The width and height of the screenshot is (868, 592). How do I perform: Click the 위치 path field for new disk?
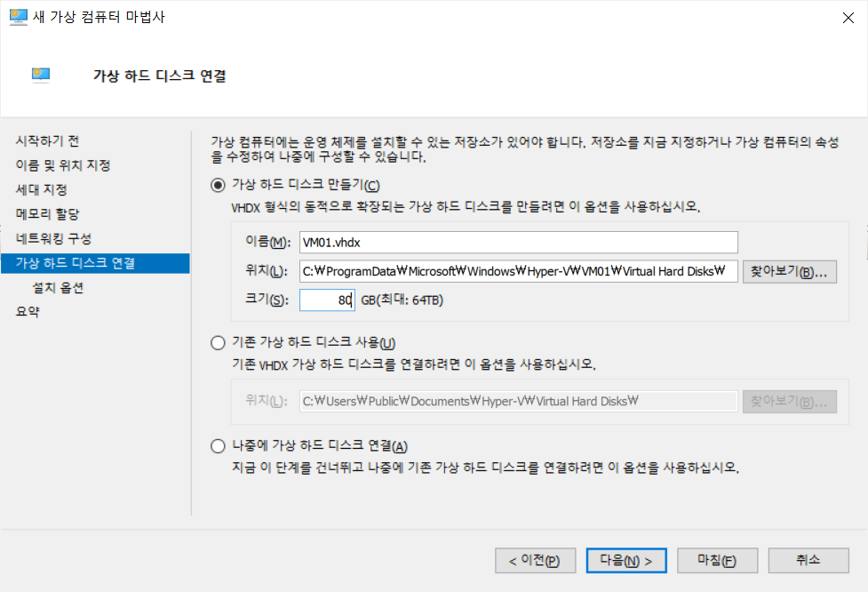point(519,271)
